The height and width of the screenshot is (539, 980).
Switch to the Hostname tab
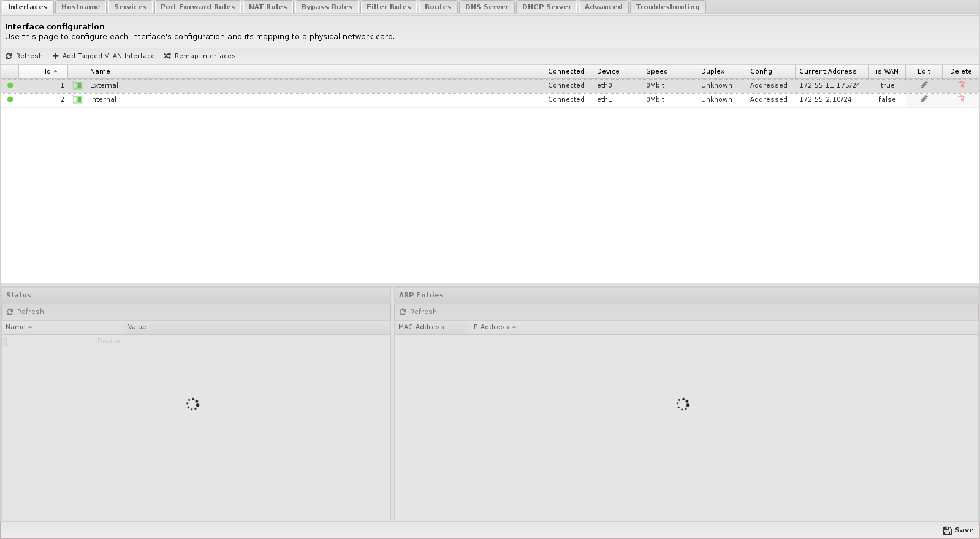point(81,7)
